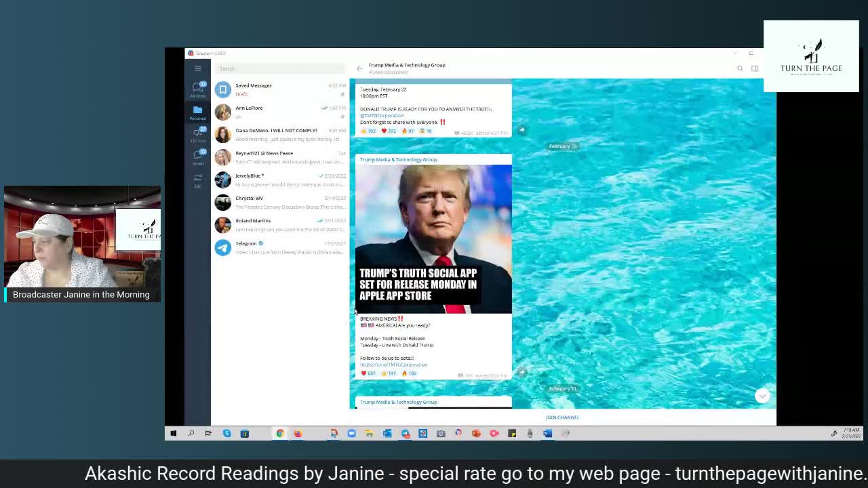Open the fourth chat folder in sidebar
The width and height of the screenshot is (868, 488).
coord(197,157)
